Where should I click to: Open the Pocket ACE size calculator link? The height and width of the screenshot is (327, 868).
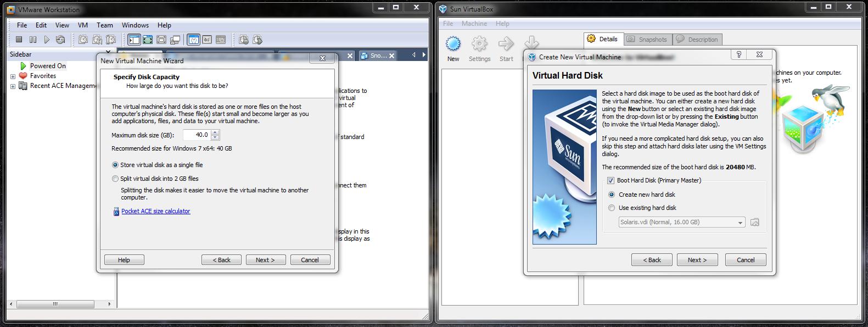pyautogui.click(x=155, y=211)
